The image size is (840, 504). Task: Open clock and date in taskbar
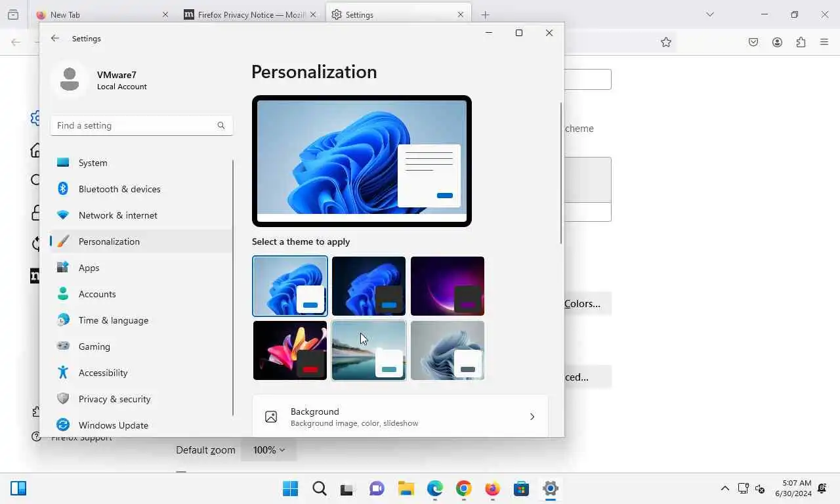(x=793, y=488)
